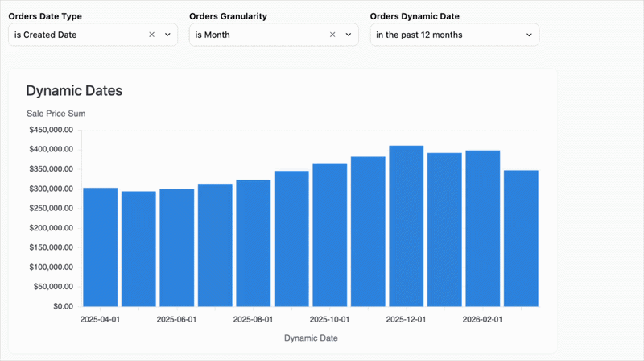Click the '2025-10-01' x-axis label
This screenshot has width=644, height=361.
329,319
